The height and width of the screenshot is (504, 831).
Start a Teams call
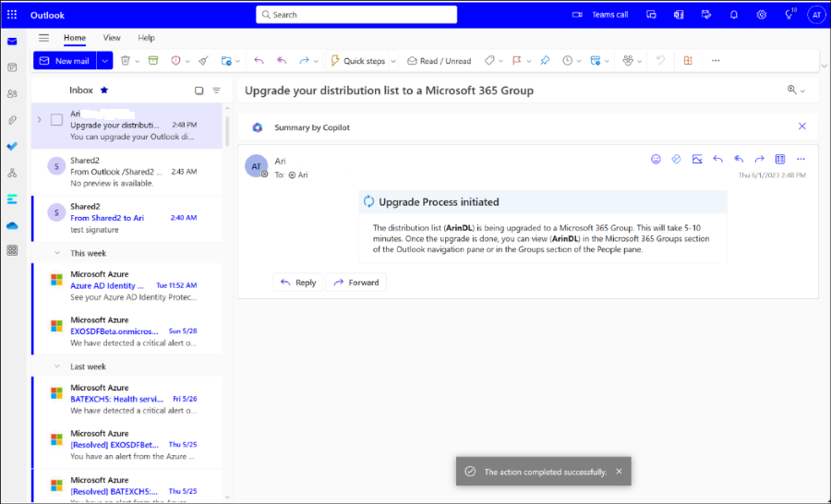click(x=600, y=15)
